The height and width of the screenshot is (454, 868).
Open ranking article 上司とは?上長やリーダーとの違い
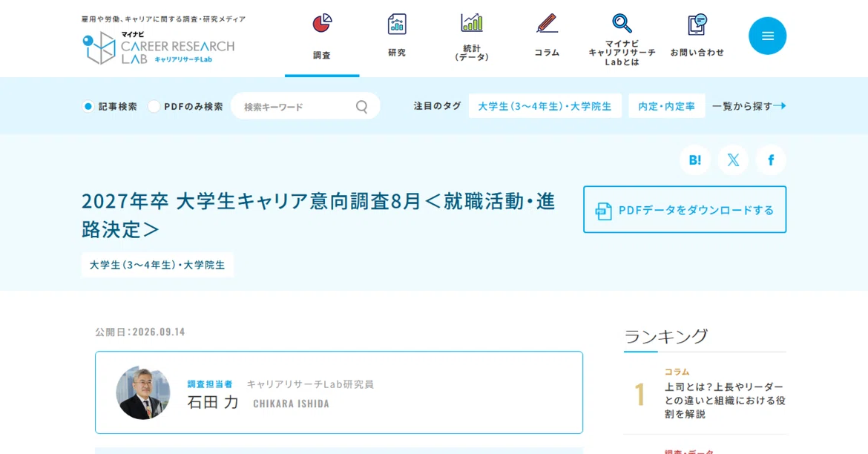[725, 401]
